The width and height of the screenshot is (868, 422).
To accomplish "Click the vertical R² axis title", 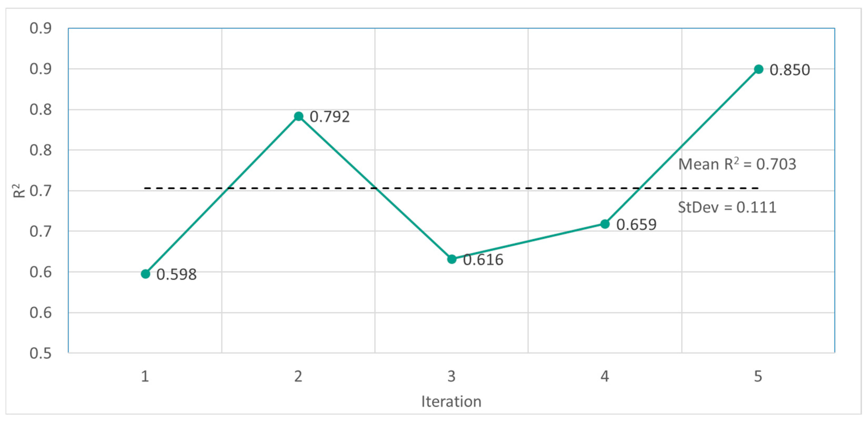I will click(x=19, y=191).
